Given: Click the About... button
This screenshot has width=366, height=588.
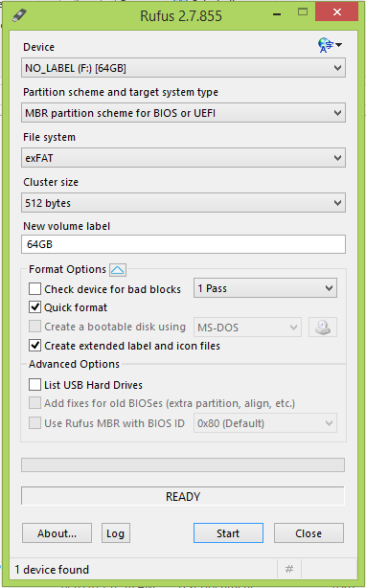Looking at the screenshot, I should click(57, 532).
